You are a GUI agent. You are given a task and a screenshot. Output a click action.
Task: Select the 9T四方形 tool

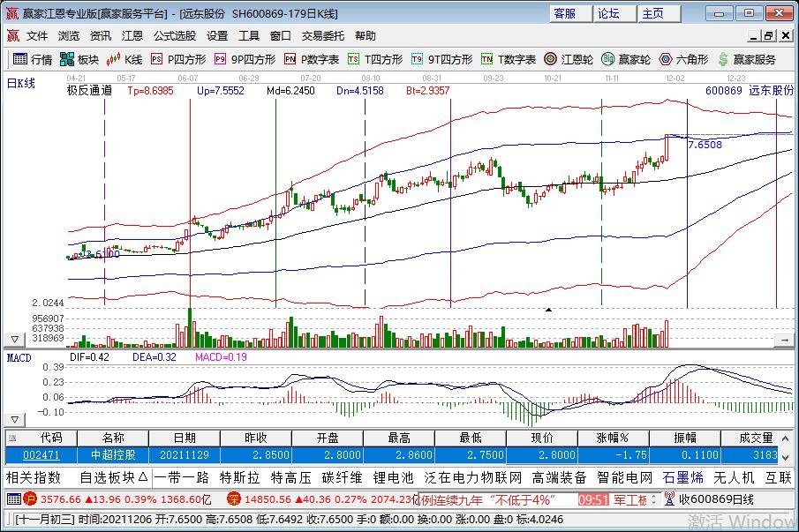pyautogui.click(x=441, y=60)
